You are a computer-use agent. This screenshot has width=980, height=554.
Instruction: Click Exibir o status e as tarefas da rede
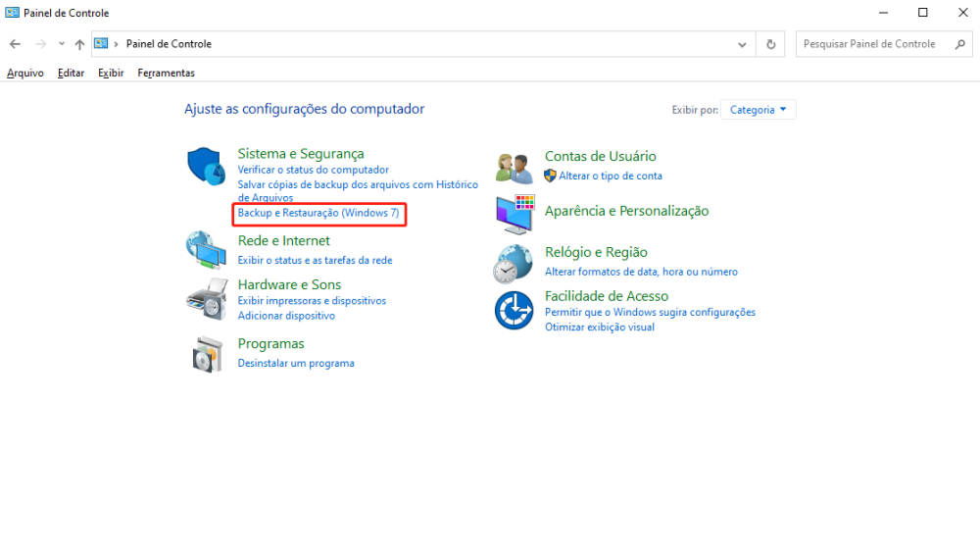[x=315, y=260]
